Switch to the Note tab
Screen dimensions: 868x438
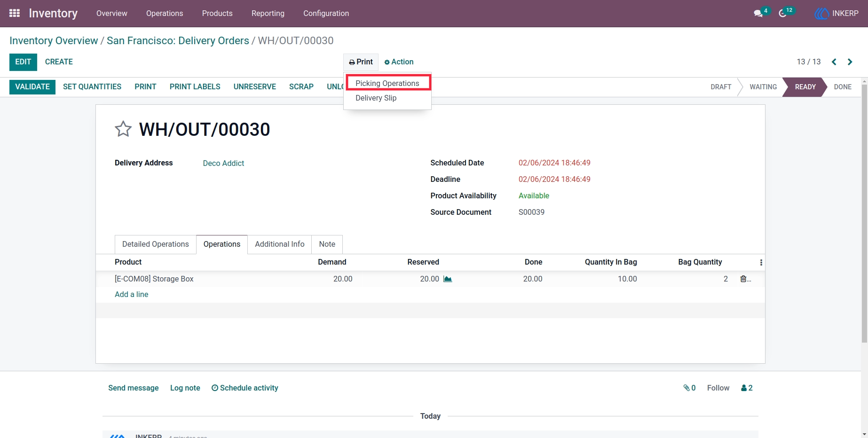tap(327, 244)
